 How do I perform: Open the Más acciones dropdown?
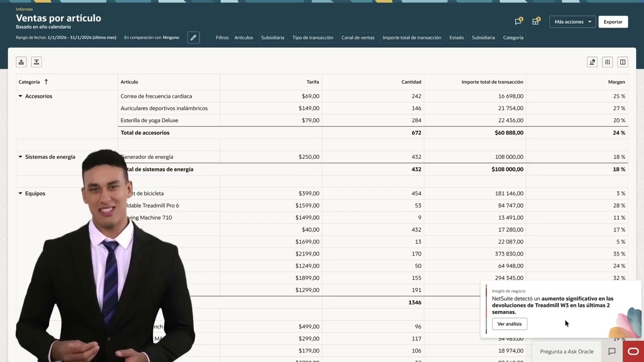coord(573,22)
